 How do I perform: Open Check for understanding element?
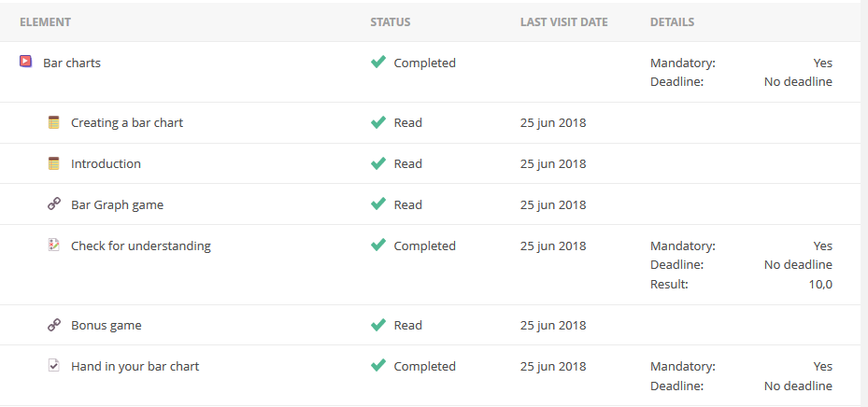[x=141, y=246]
